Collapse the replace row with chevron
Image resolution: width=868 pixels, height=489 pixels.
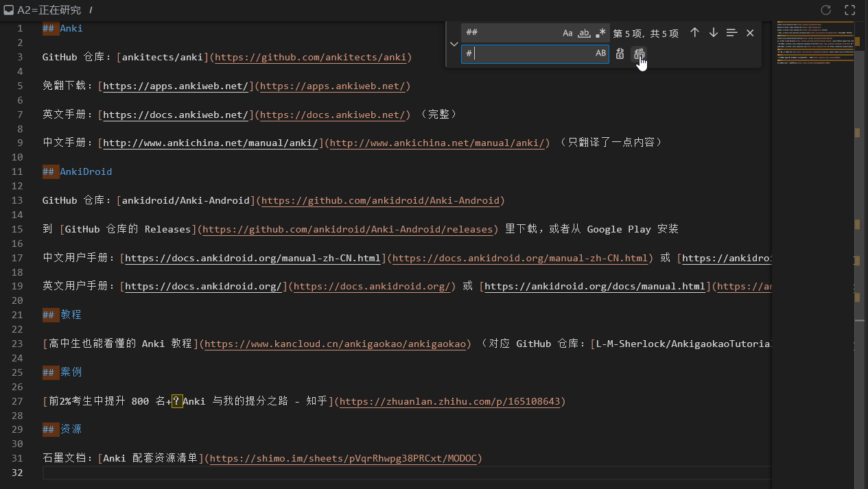pos(454,44)
